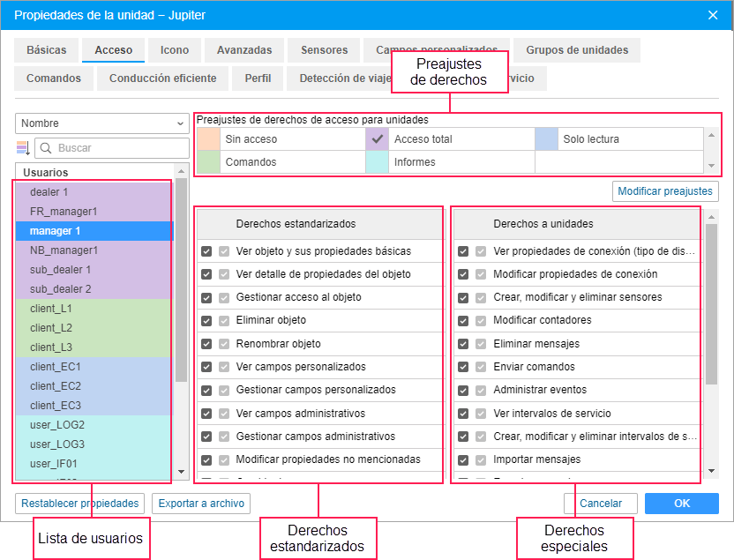This screenshot has width=734, height=560.
Task: Click the presets list scroll-down arrow
Action: (712, 166)
